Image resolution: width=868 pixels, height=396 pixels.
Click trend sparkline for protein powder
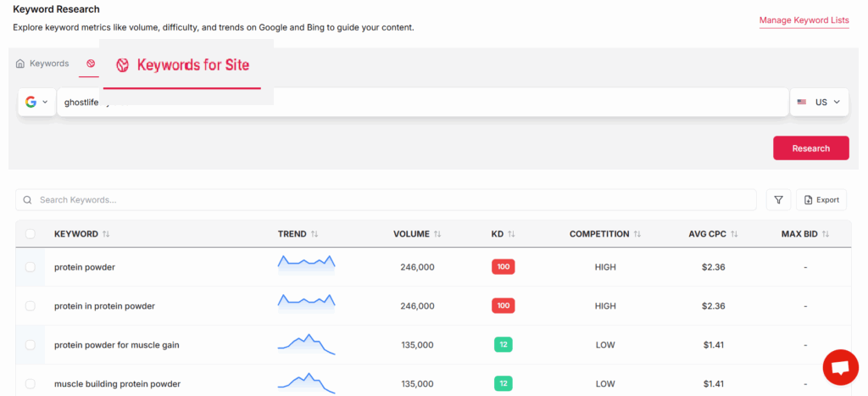pyautogui.click(x=306, y=265)
